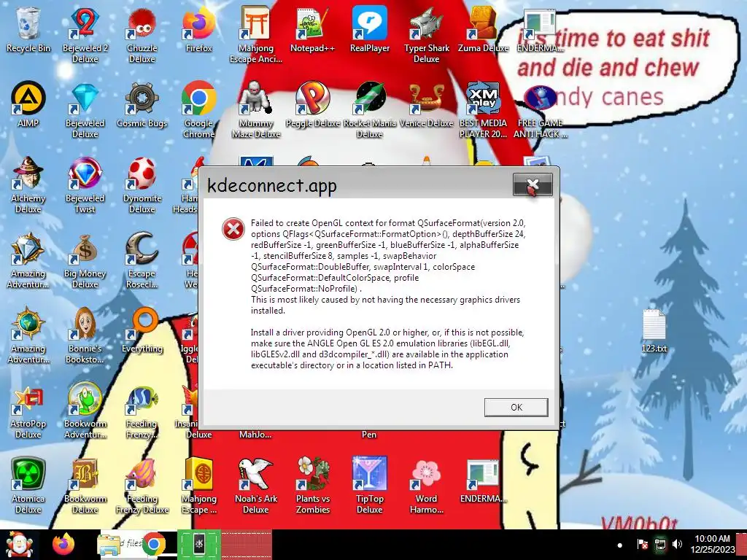Select the Zuma Deluxe desktop icon
Viewport: 747px width, 560px height.
483,29
